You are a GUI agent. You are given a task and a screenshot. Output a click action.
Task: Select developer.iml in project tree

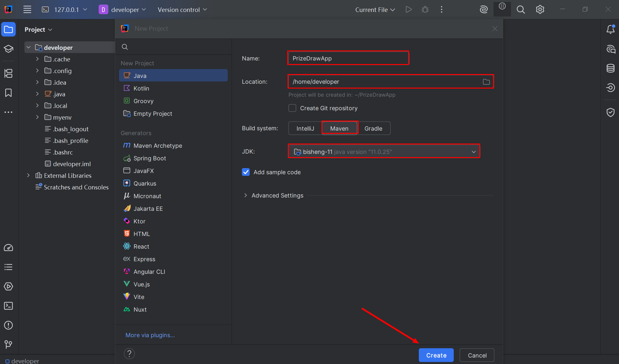(68, 164)
